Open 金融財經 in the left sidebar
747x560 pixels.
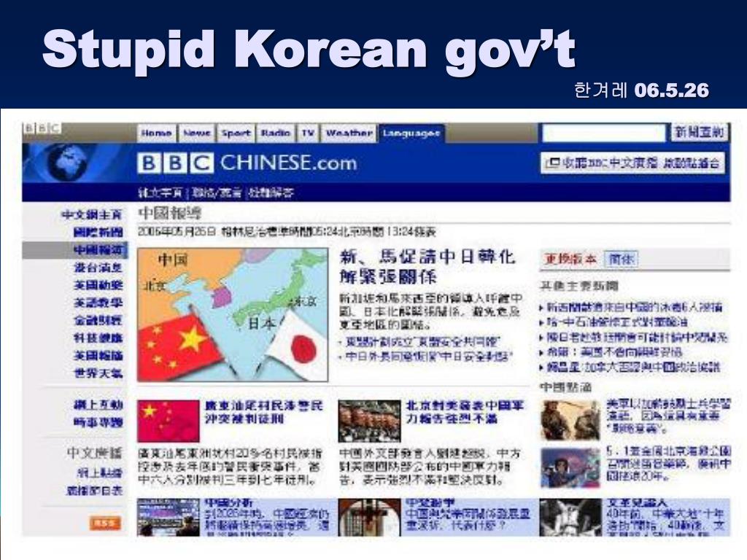point(98,321)
